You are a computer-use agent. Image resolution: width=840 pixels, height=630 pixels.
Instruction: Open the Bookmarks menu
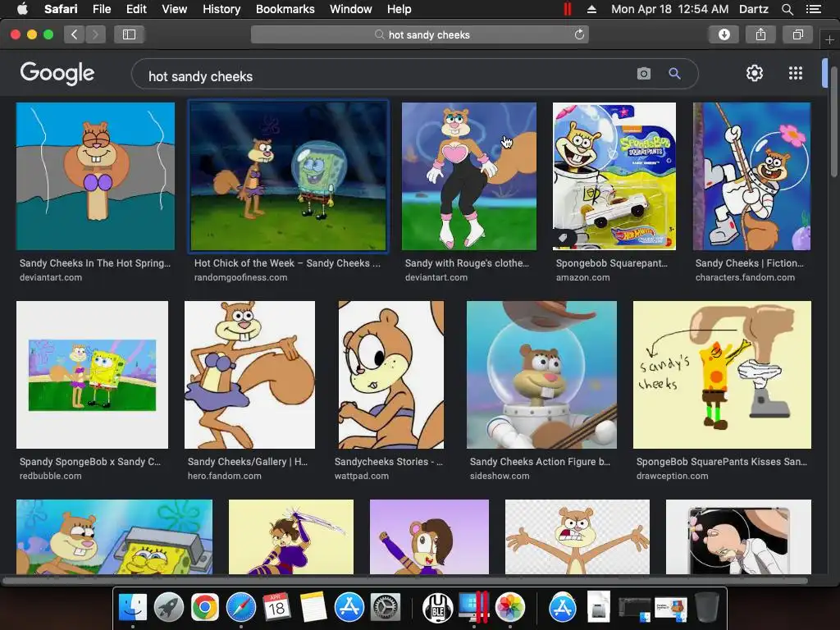(x=285, y=9)
